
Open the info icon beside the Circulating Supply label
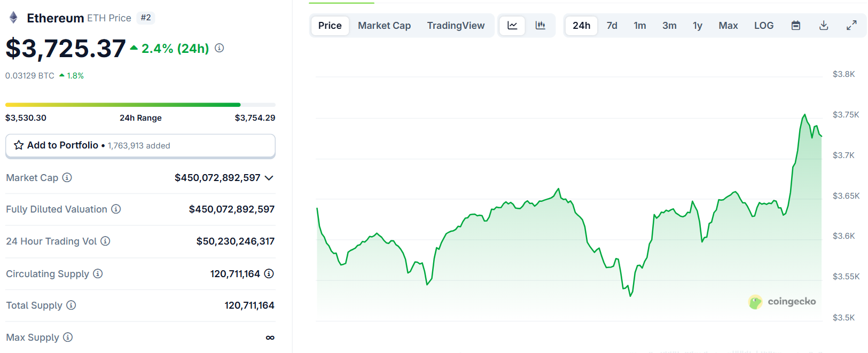(x=98, y=273)
